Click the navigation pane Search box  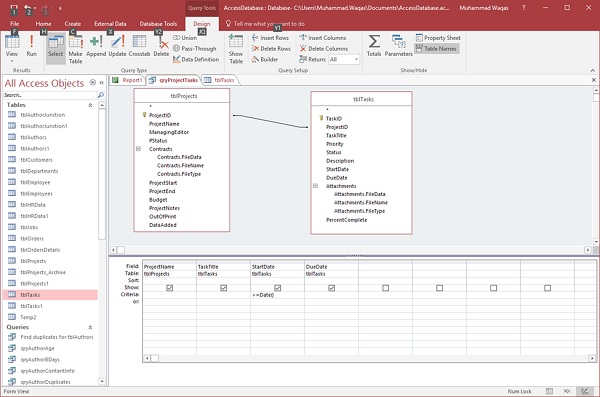[x=50, y=95]
